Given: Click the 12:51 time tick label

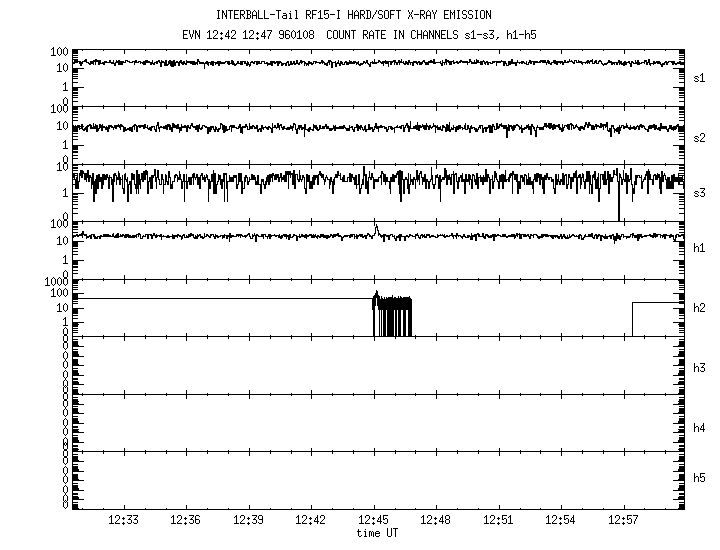Looking at the screenshot, I should pyautogui.click(x=498, y=521).
